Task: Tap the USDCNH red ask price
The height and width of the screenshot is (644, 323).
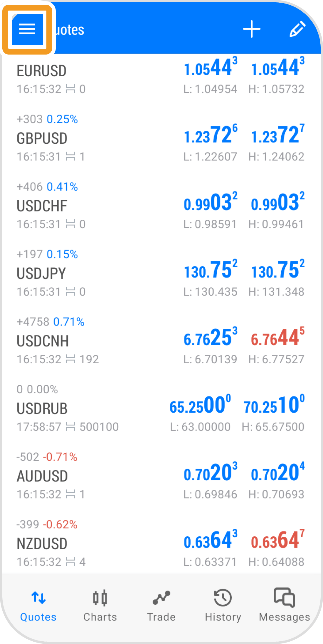Action: click(277, 338)
